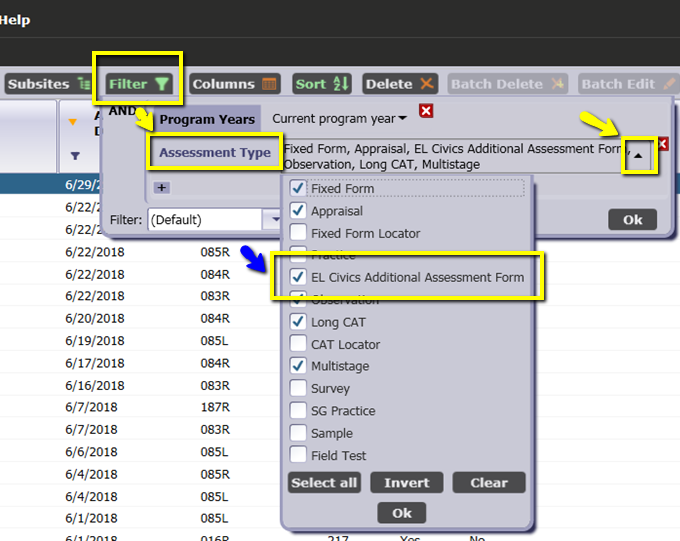Select the highlighted 6/29 row
The width and height of the screenshot is (680, 541).
click(50, 184)
